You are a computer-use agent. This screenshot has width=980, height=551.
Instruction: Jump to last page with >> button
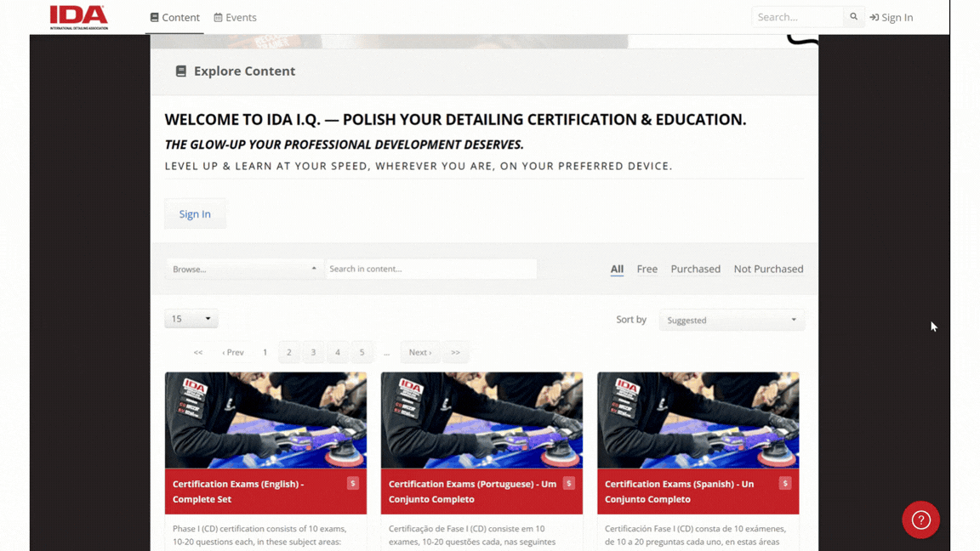(455, 352)
